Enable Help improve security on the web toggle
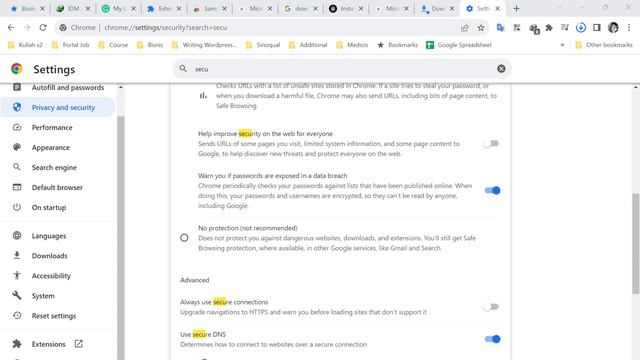The height and width of the screenshot is (360, 640). 491,143
